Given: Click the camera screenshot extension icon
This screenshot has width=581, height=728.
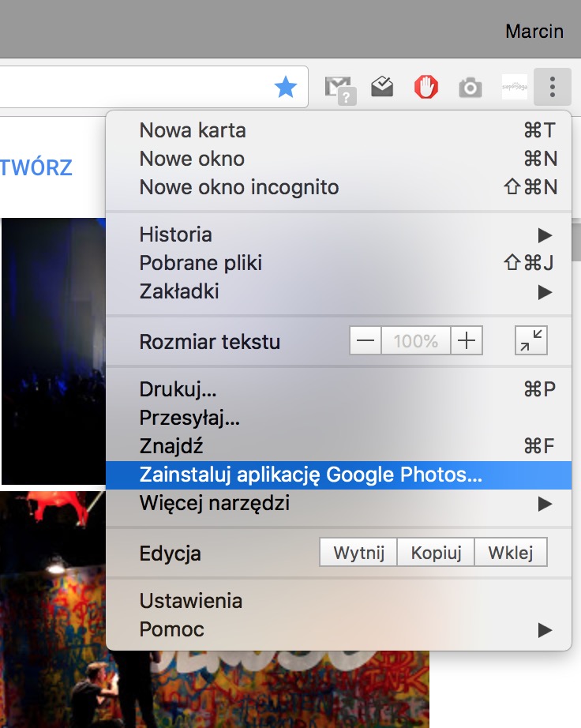Looking at the screenshot, I should [x=470, y=88].
